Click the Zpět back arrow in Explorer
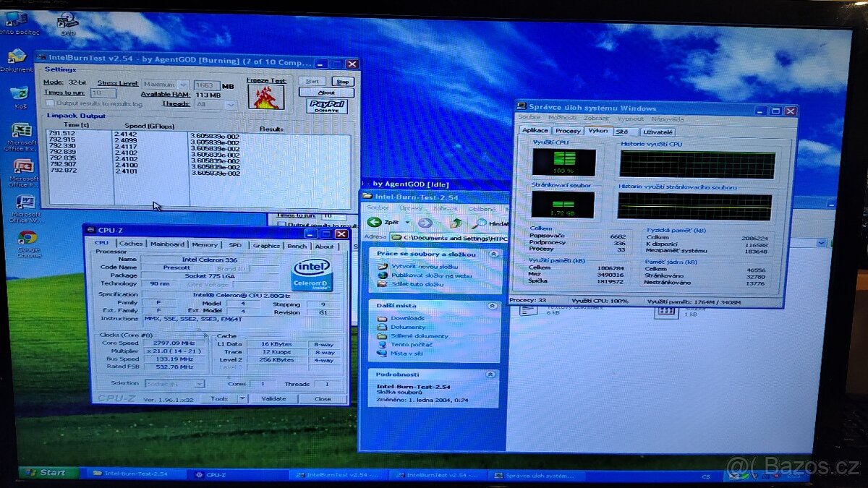 click(374, 221)
